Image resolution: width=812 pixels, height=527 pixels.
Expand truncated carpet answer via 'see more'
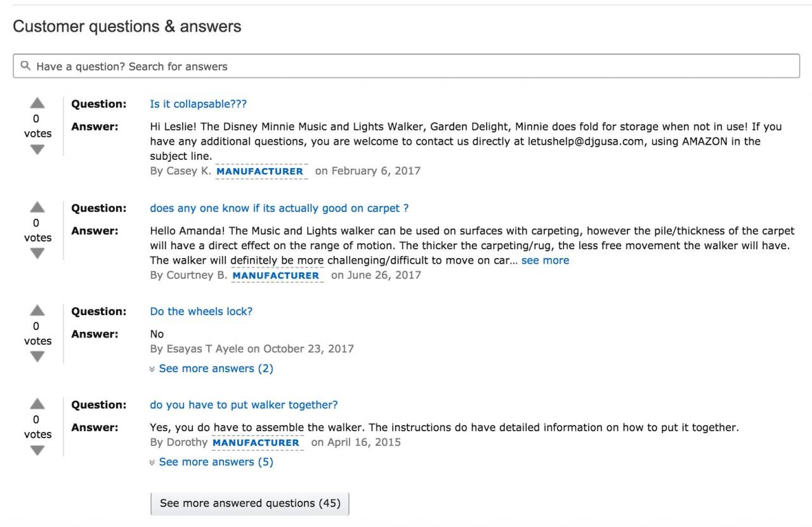coord(545,260)
